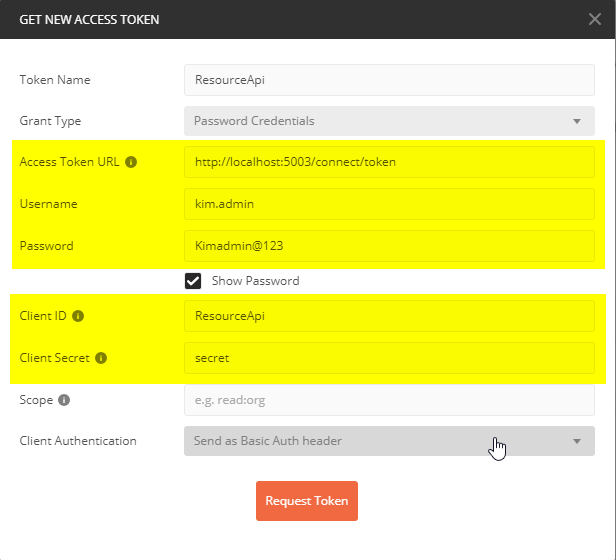Click the GET NEW ACCESS TOKEN title
The image size is (616, 560).
coord(89,19)
